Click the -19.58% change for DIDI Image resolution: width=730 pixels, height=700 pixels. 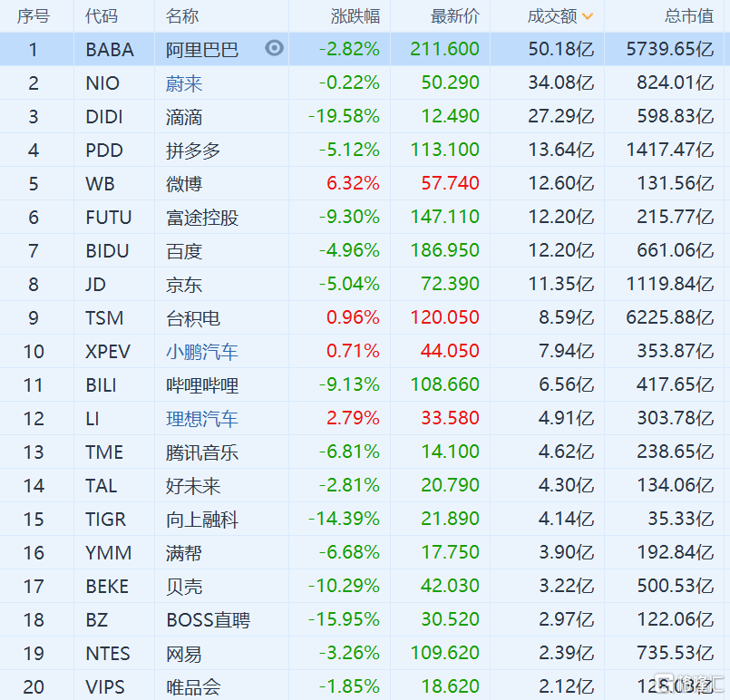pyautogui.click(x=344, y=116)
